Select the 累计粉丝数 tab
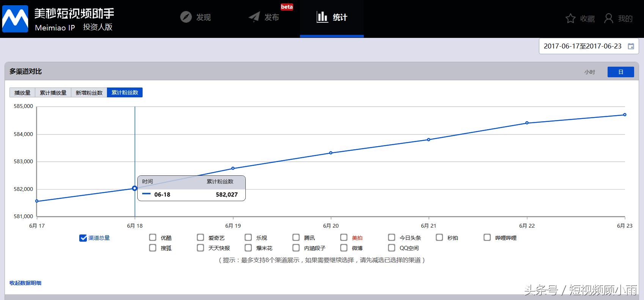 [125, 92]
